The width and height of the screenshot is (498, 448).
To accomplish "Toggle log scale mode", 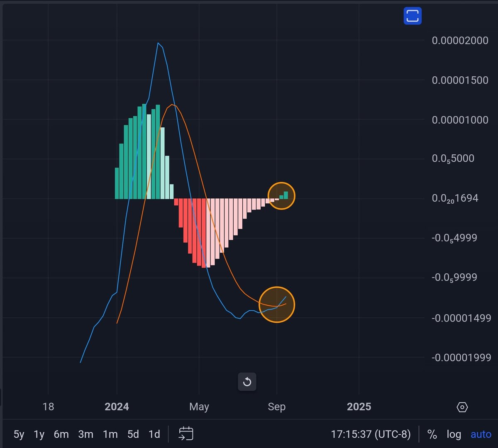I will 454,434.
